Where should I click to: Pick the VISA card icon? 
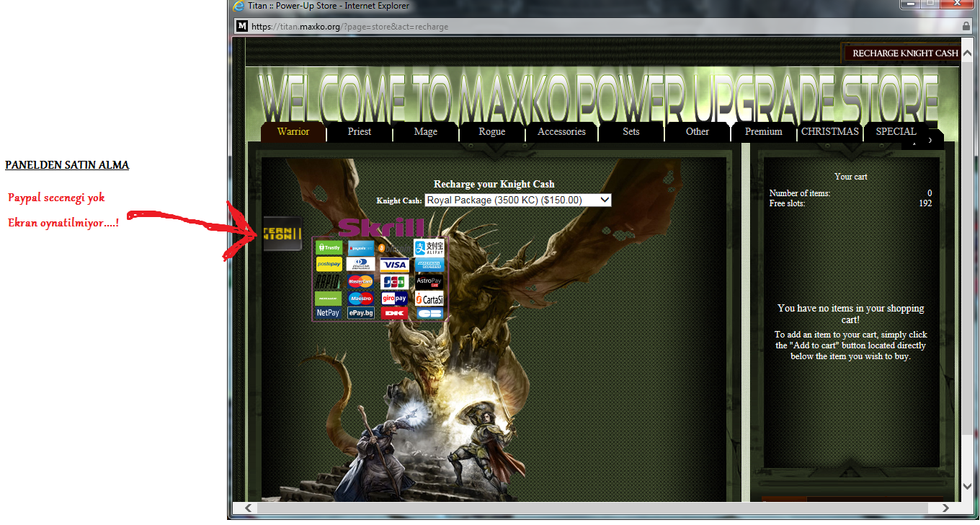point(394,265)
